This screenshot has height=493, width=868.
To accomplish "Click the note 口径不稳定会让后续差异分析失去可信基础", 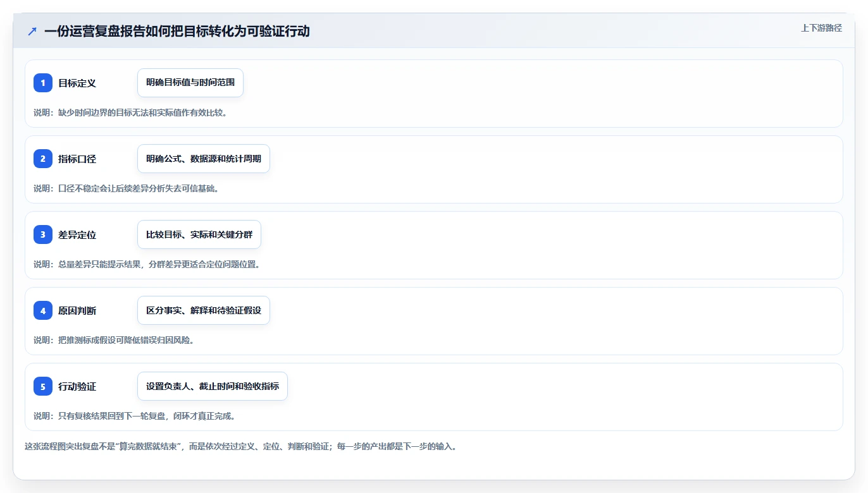I will click(126, 188).
